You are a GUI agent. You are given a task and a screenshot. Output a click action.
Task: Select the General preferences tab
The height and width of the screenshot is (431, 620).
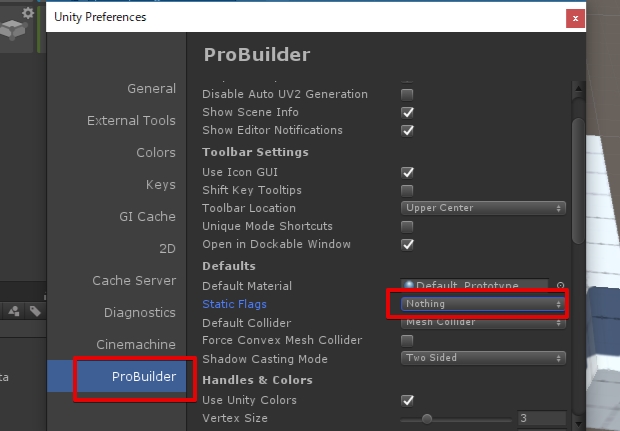tap(151, 89)
